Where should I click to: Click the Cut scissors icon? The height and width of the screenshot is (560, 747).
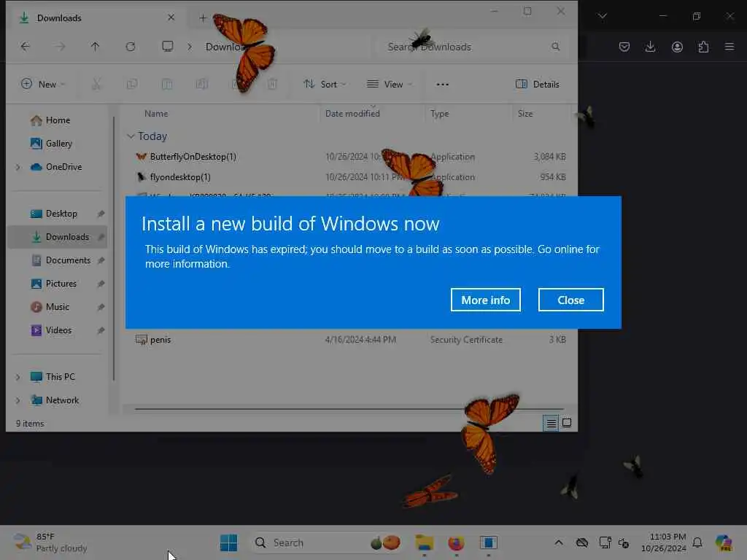pos(96,85)
